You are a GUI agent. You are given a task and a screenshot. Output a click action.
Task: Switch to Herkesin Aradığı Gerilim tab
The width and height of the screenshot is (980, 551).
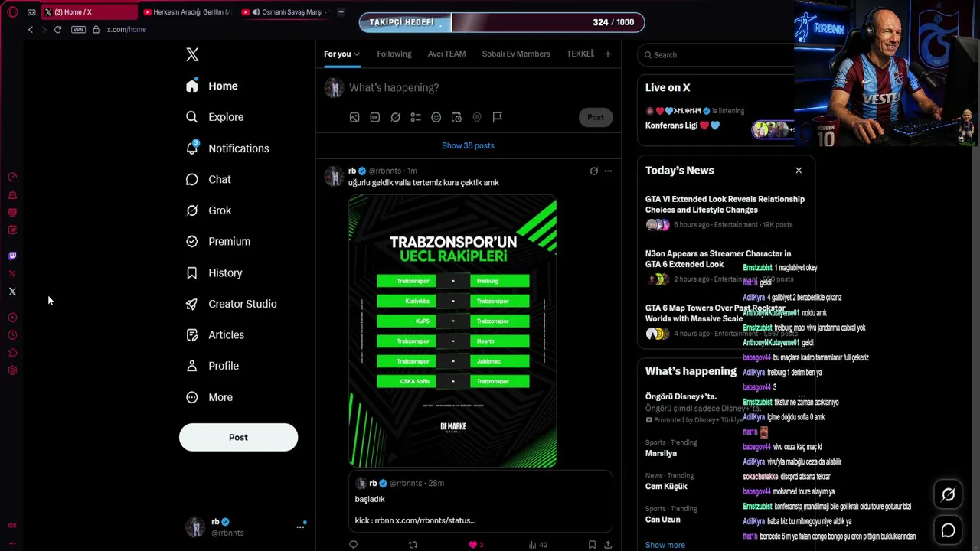pyautogui.click(x=187, y=12)
